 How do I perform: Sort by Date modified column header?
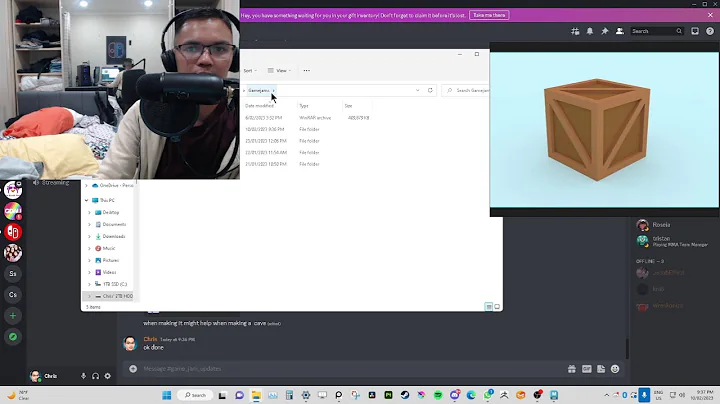259,106
